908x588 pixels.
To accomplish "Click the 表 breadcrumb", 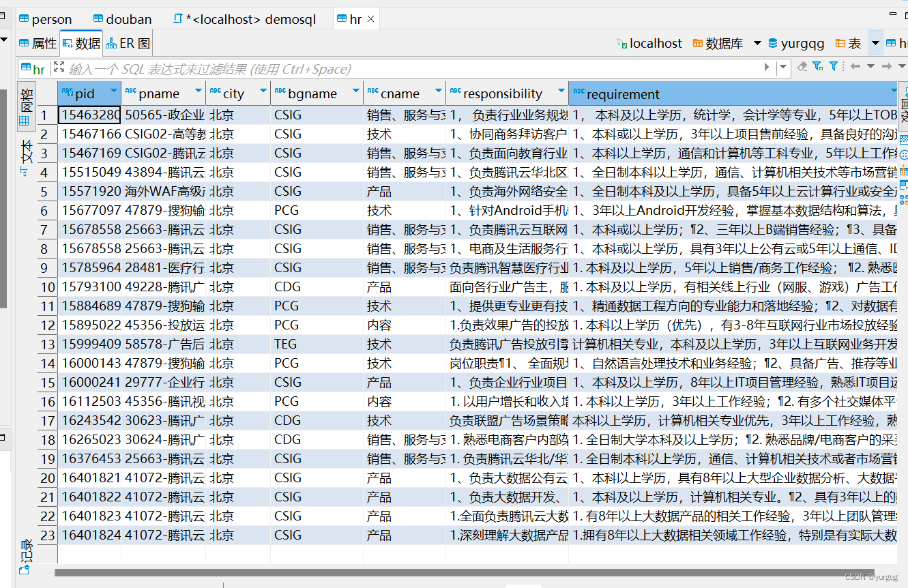I will click(x=848, y=44).
